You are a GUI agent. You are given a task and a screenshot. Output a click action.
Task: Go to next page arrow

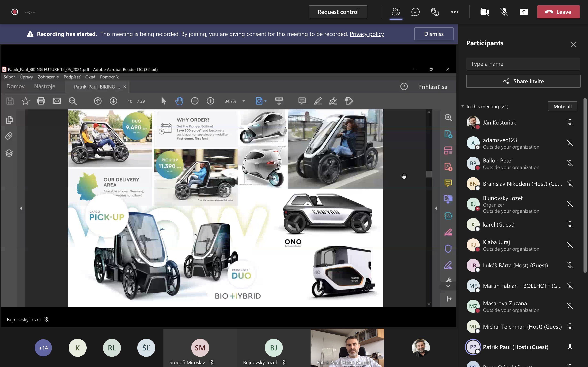pos(113,101)
